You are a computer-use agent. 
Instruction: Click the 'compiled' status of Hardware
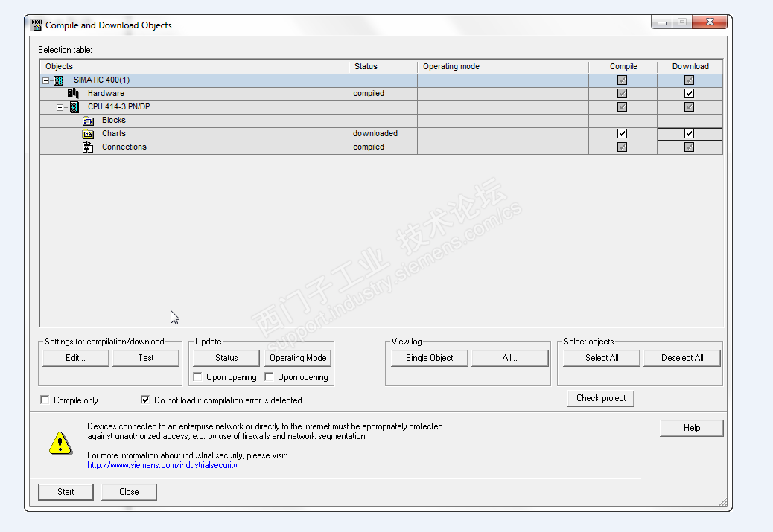point(369,94)
